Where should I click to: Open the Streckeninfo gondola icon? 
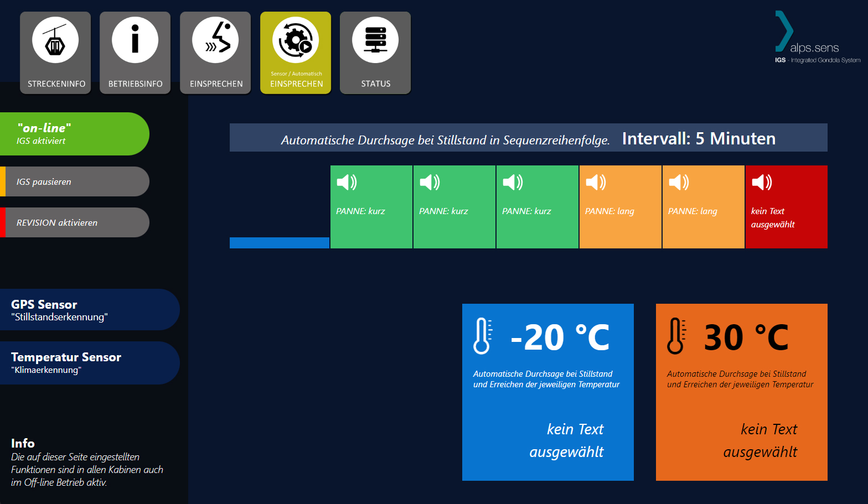point(55,40)
